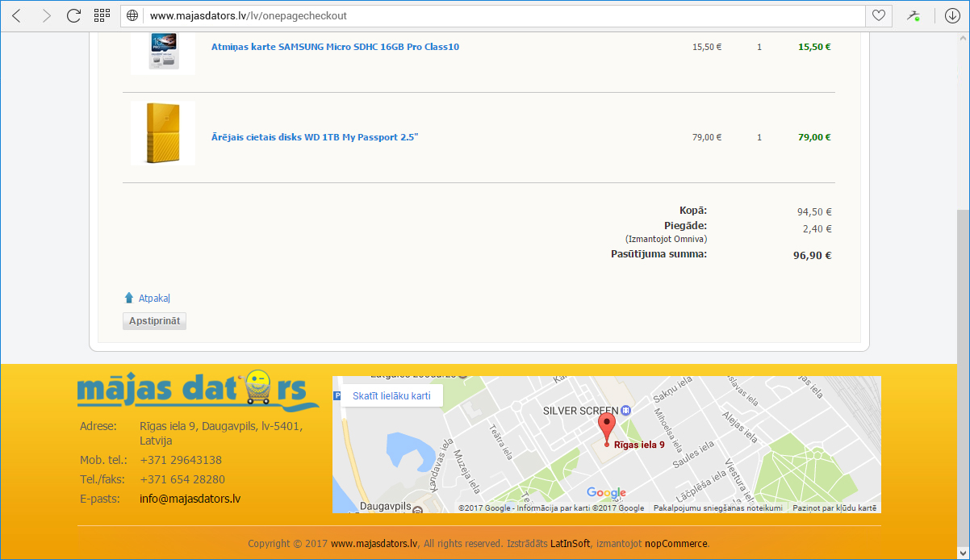Click the SILVER SCREEN label on the map

[x=580, y=411]
